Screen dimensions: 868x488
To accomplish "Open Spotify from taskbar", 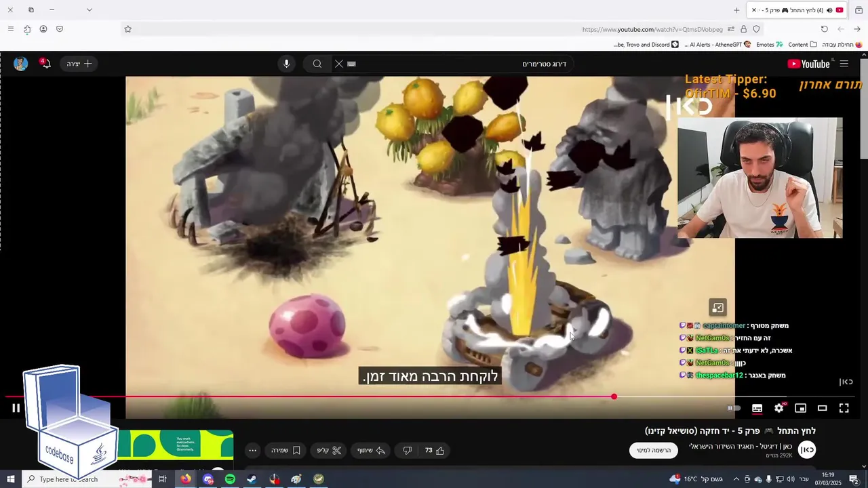I will click(x=230, y=479).
